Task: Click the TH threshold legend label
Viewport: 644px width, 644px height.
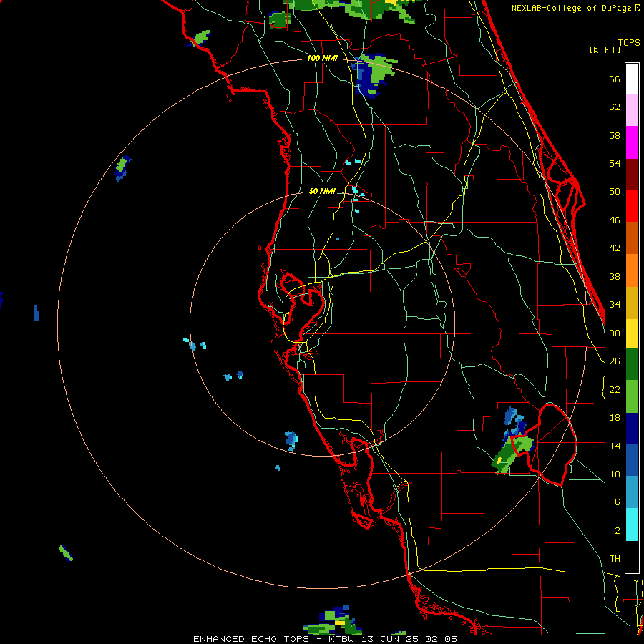Action: coord(615,559)
